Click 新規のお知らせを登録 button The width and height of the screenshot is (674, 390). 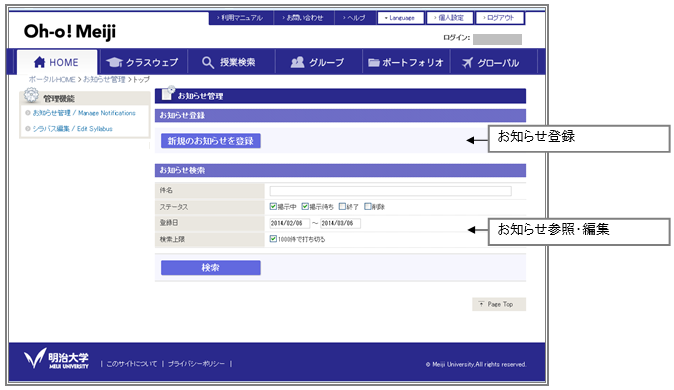coord(211,141)
